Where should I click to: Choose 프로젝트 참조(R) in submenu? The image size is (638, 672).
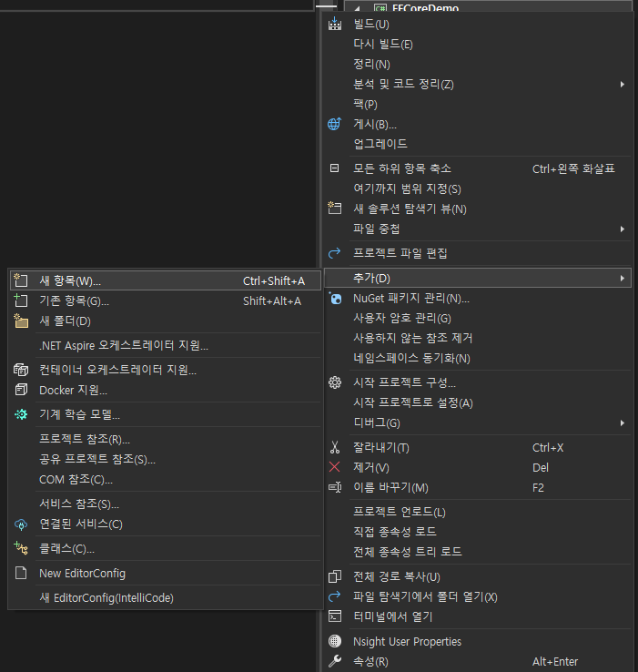click(85, 439)
